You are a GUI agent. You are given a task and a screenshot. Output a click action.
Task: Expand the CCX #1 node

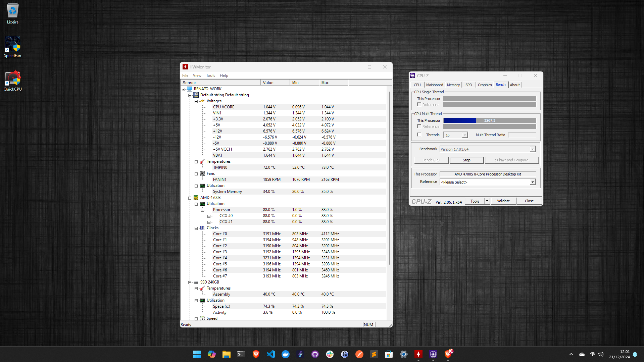coord(209,222)
